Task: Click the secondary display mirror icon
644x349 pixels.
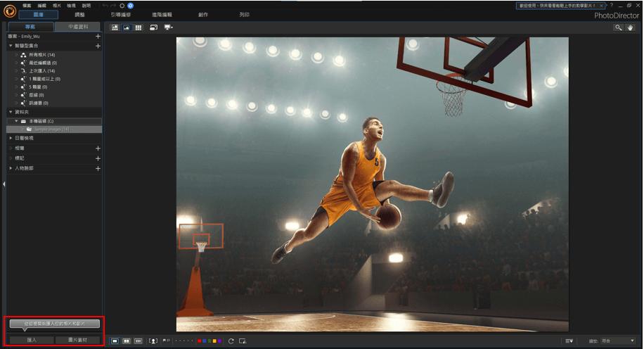Action: click(153, 27)
